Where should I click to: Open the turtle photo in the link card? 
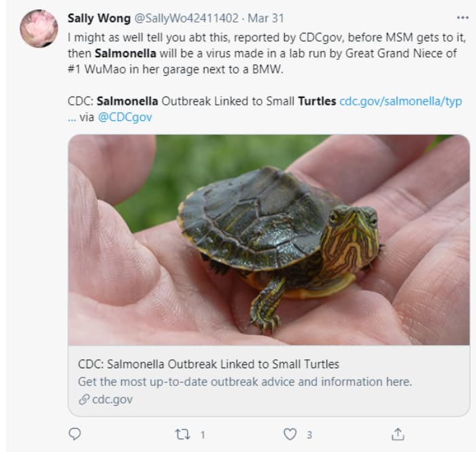[269, 240]
